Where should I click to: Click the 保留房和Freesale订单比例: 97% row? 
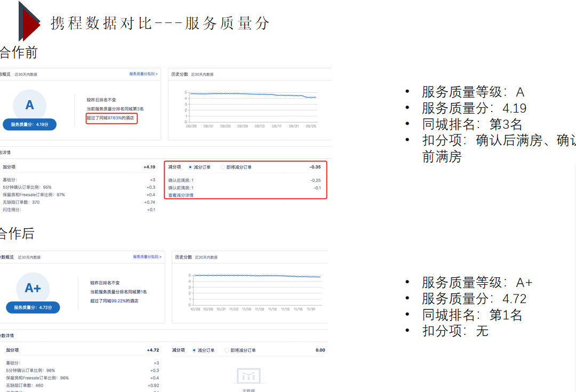pyautogui.click(x=79, y=195)
